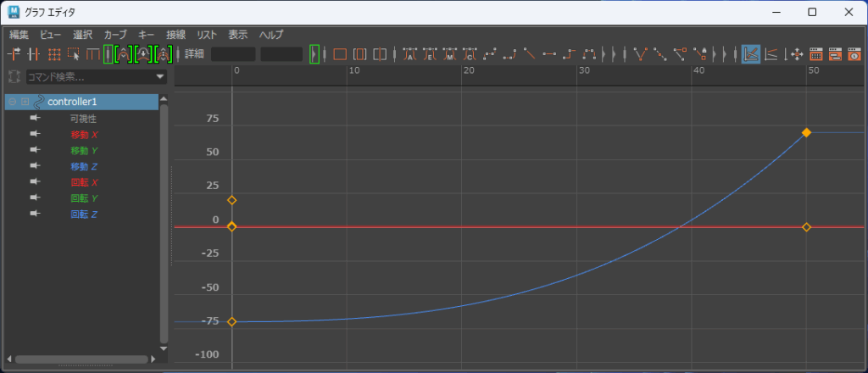Select the filled keyframe at frame 50

pyautogui.click(x=807, y=132)
